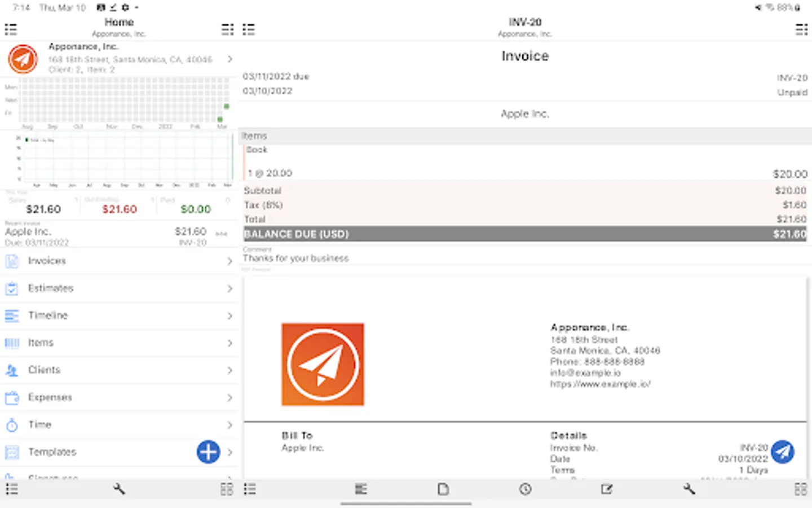
Task: Tap the Items barcode icon
Action: click(12, 343)
